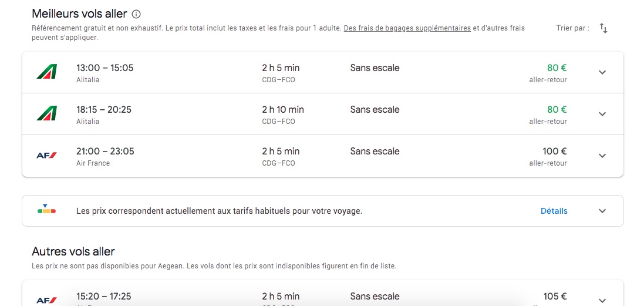
Task: Click the info icon beside Meilleurs vols aller
Action: coord(136,14)
